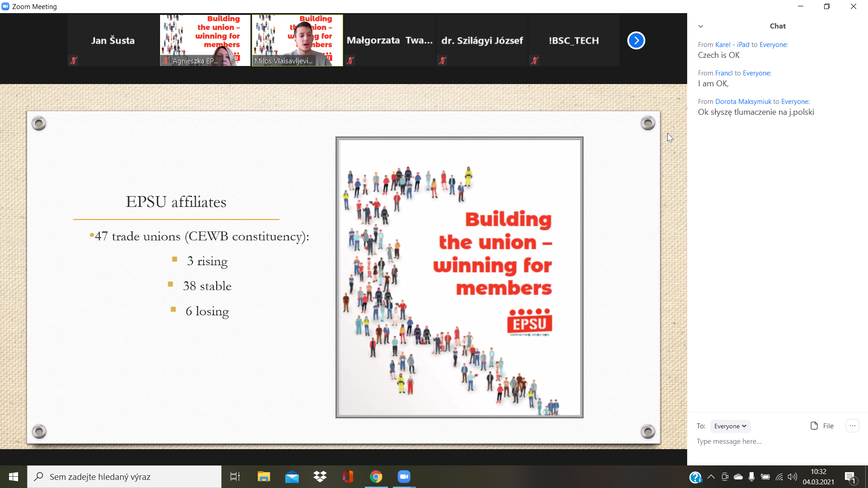
Task: Click slide bullet 6 losing
Action: click(x=207, y=311)
